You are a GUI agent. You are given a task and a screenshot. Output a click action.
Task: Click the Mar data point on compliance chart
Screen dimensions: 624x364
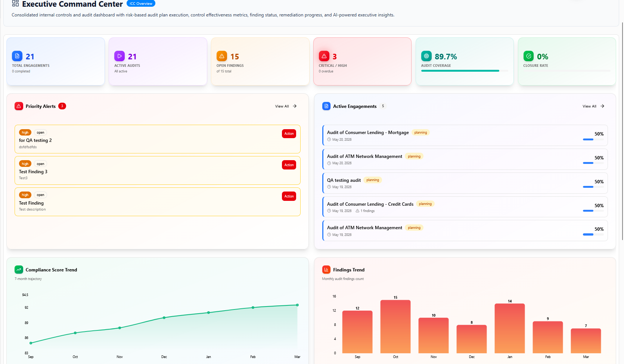click(297, 305)
